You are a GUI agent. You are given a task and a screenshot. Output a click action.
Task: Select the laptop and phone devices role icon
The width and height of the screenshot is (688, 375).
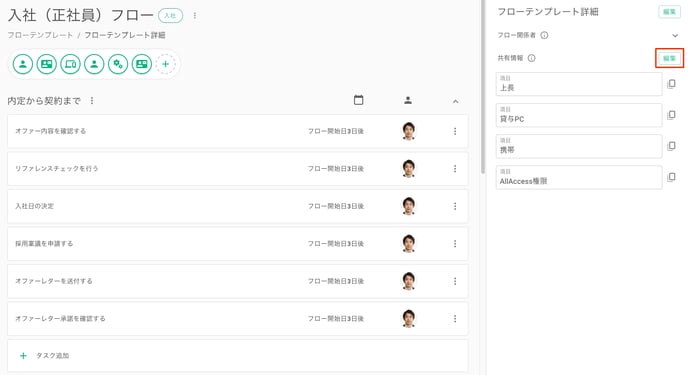point(70,64)
